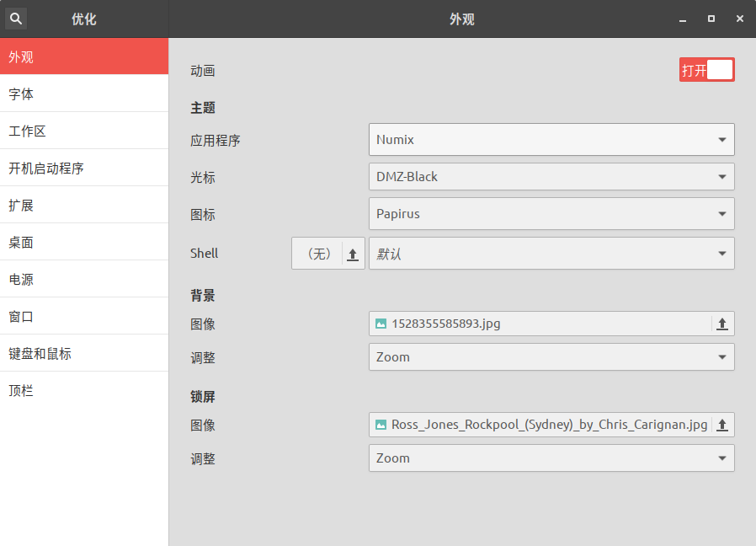Toggle the 动画 animations switch
Viewport: 756px width, 546px height.
point(707,70)
